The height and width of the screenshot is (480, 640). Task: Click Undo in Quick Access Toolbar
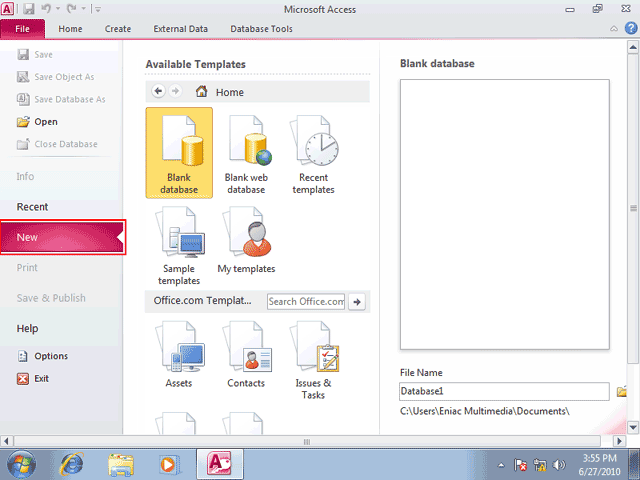tap(46, 8)
